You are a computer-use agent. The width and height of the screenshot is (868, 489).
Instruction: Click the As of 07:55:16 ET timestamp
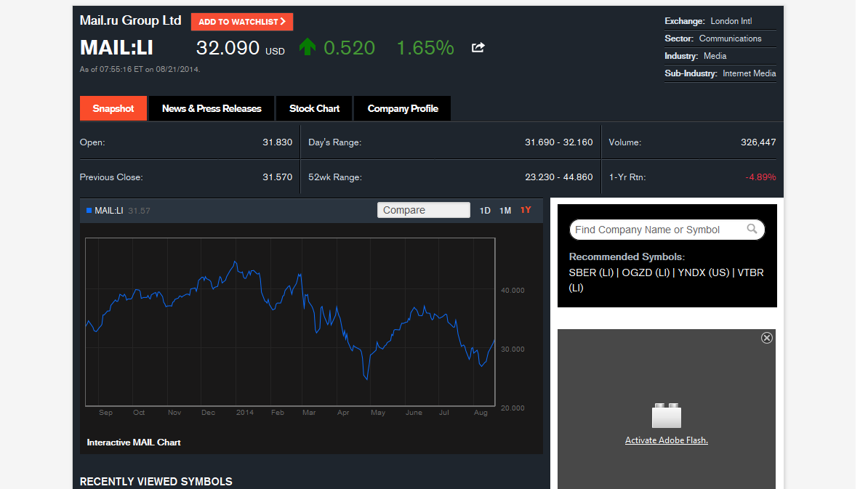pyautogui.click(x=140, y=69)
